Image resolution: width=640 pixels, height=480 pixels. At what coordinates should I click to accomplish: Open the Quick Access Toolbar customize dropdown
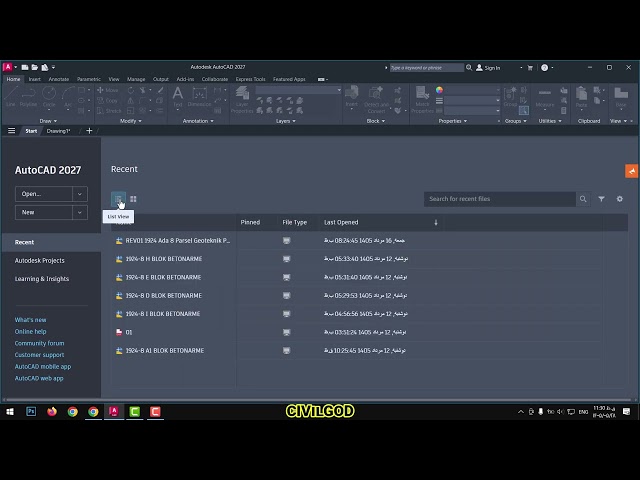pyautogui.click(x=53, y=67)
